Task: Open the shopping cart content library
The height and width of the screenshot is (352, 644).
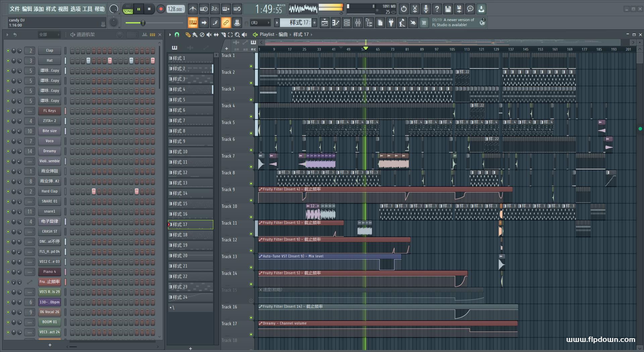Action: [424, 22]
